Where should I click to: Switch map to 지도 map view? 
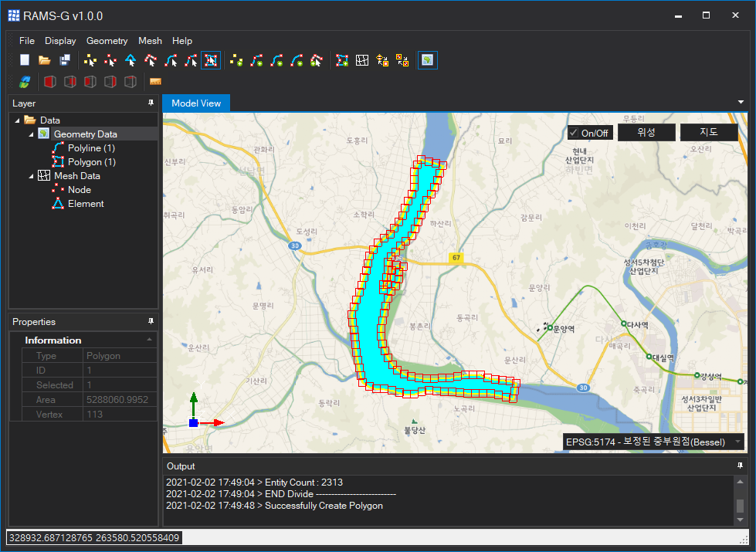pyautogui.click(x=709, y=132)
